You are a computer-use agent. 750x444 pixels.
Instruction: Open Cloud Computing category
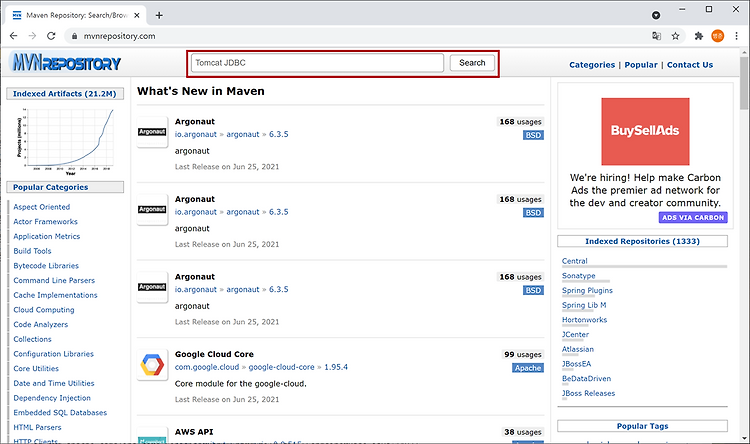point(44,310)
